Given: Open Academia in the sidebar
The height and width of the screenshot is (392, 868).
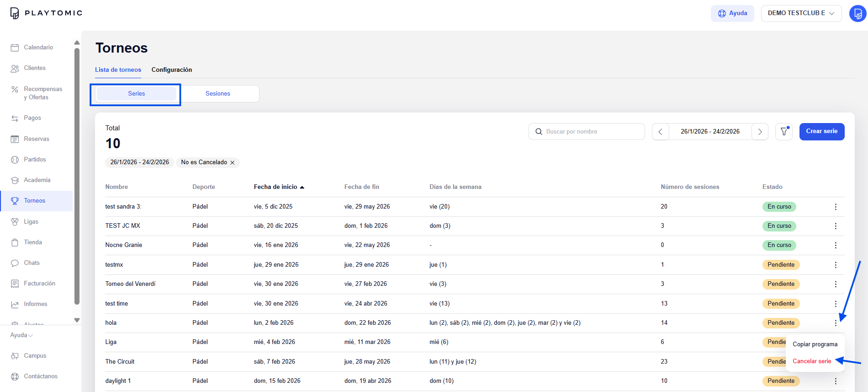Looking at the screenshot, I should [x=37, y=180].
